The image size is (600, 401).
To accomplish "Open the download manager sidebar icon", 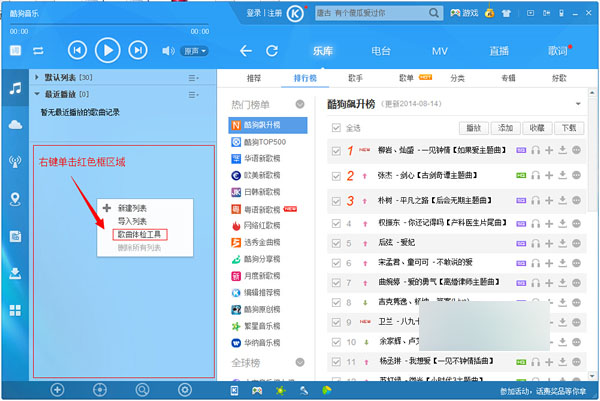I will (15, 273).
